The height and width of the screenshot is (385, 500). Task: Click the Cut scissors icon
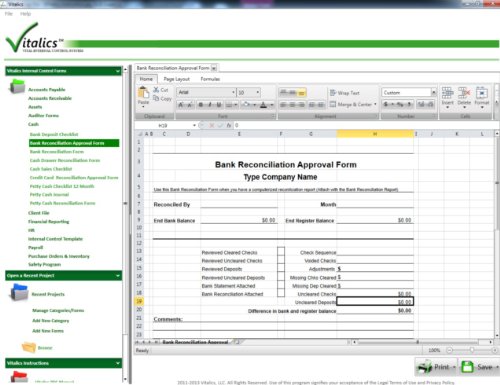pos(156,90)
